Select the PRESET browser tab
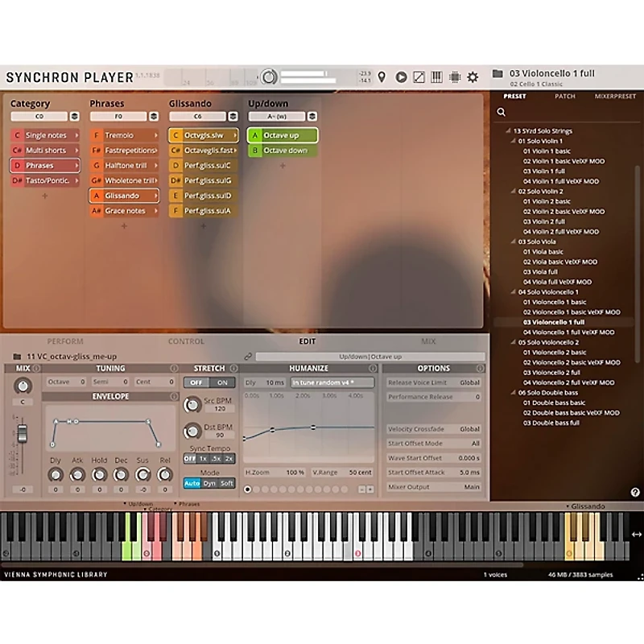644x644 pixels. (514, 96)
